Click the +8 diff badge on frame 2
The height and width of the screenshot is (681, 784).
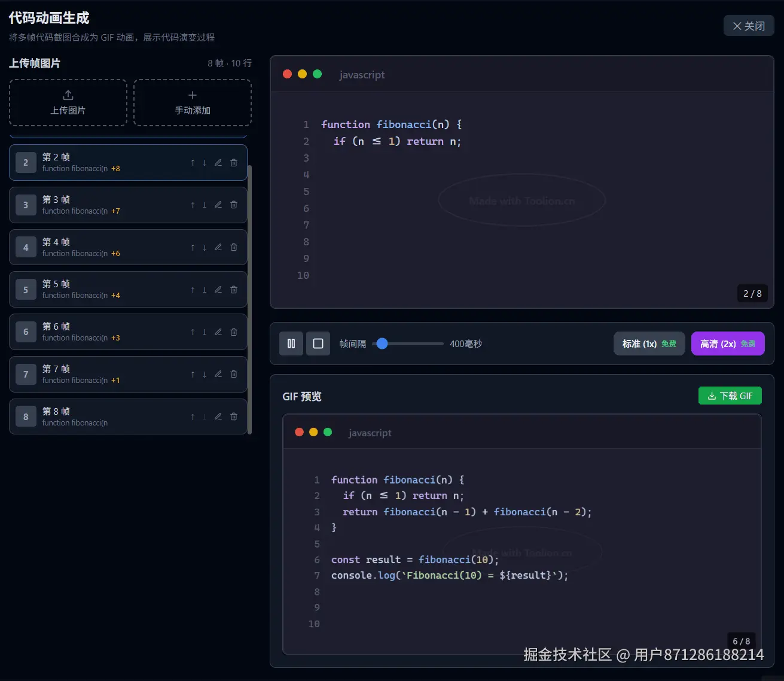115,169
